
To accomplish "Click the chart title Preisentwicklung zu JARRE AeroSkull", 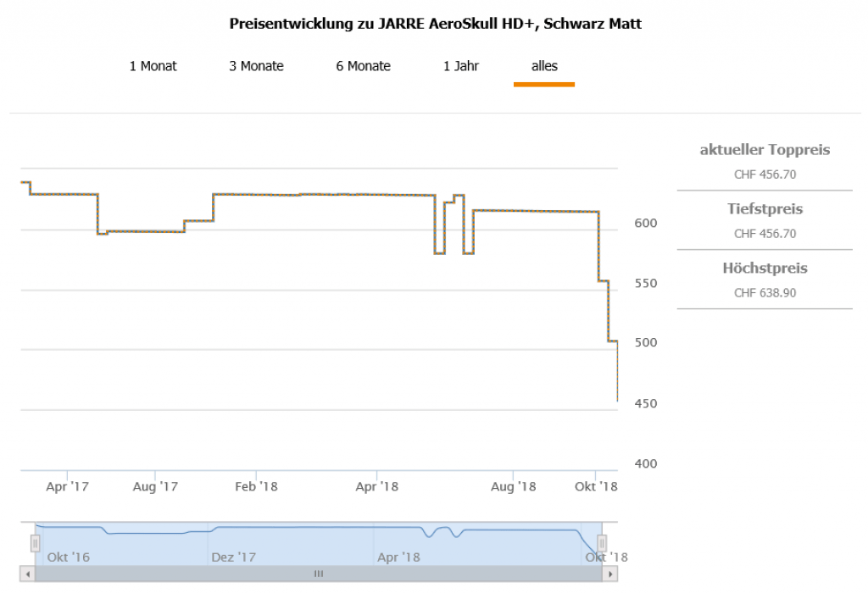I will point(435,24).
